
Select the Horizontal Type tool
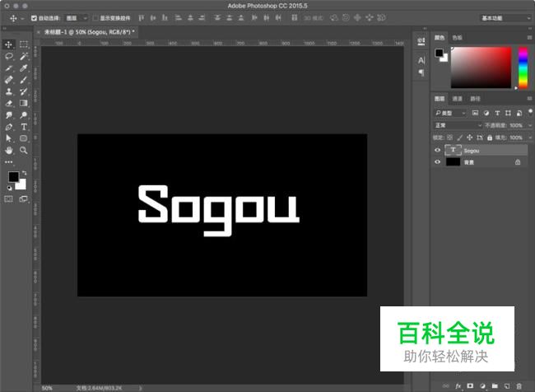pos(24,128)
